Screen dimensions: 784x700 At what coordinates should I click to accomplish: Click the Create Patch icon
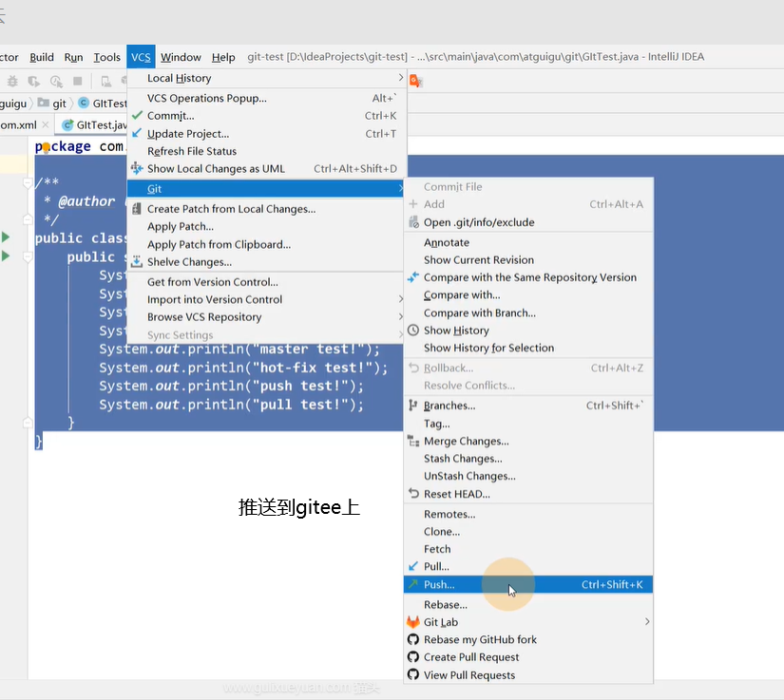coord(137,208)
